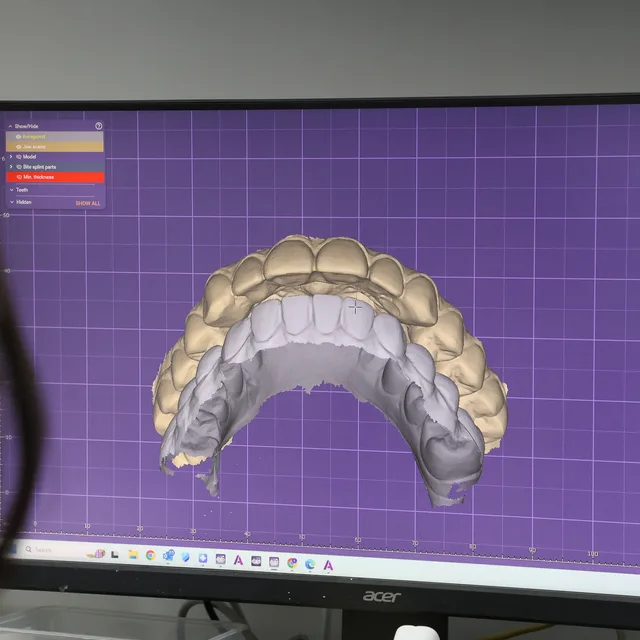640x640 pixels.
Task: Select the Hidden section label
Action: coord(24,202)
